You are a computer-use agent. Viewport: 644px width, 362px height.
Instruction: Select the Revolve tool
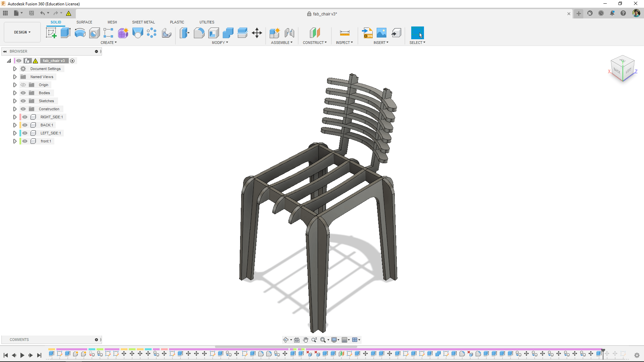point(80,33)
